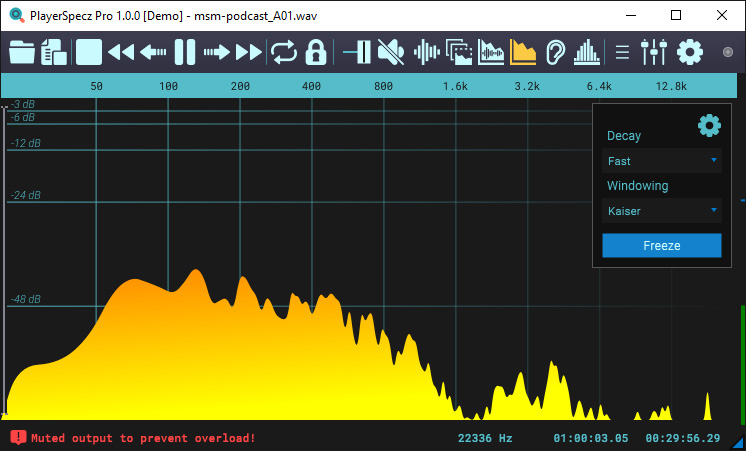Screen dimensions: 746x451
Task: Toggle the muted speaker icon
Action: [391, 51]
